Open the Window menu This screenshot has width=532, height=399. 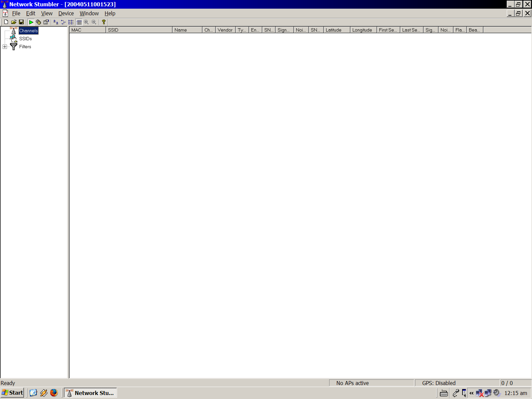coord(89,13)
